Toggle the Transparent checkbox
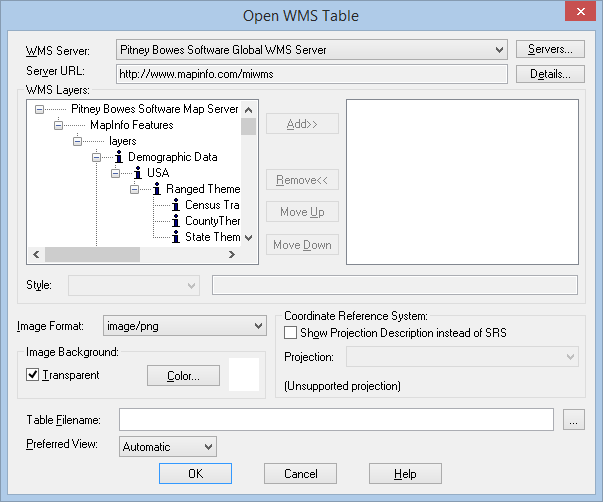 pos(32,374)
